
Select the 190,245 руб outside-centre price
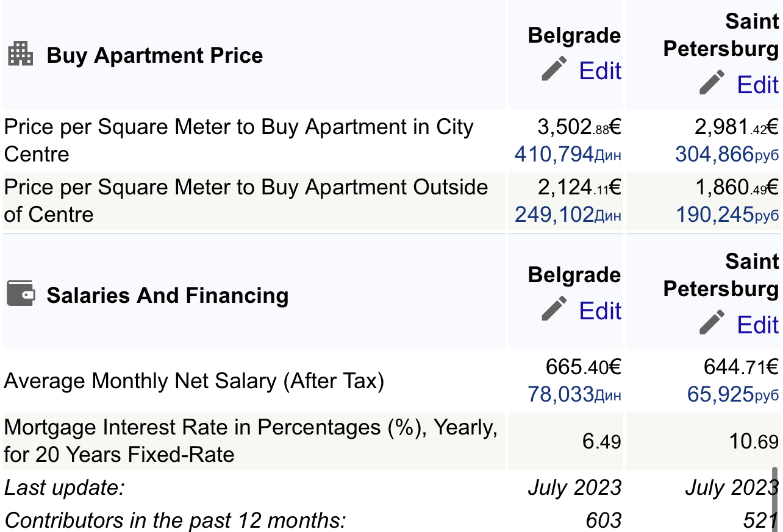(726, 214)
